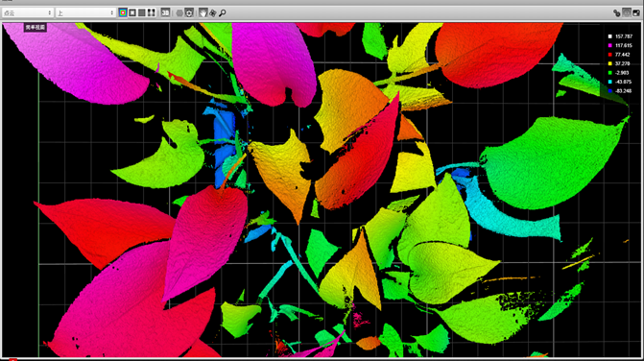Click the detach window icon at top right
The image size is (644, 361).
(x=636, y=13)
